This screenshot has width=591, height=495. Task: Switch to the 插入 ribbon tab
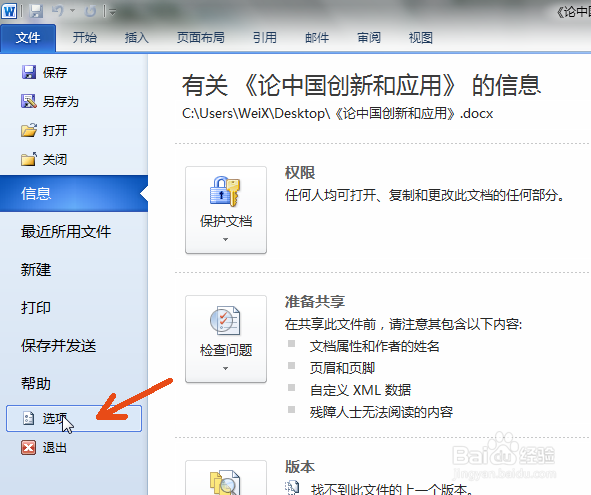click(x=137, y=38)
